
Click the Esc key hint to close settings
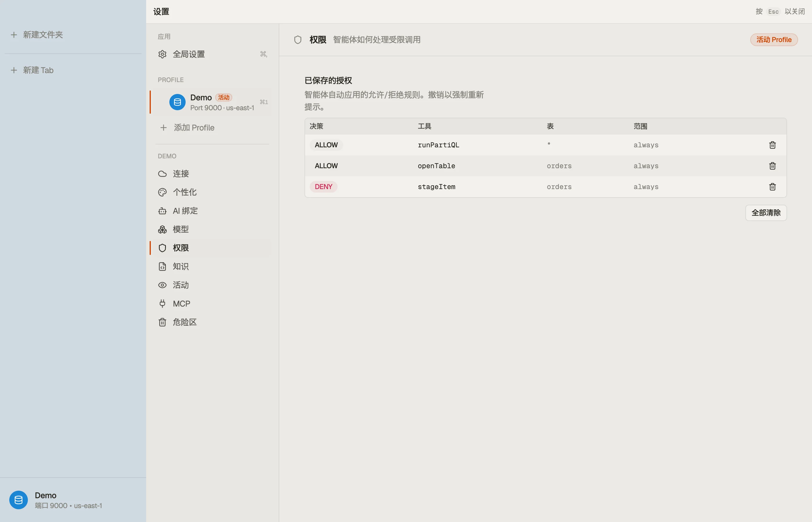(773, 12)
